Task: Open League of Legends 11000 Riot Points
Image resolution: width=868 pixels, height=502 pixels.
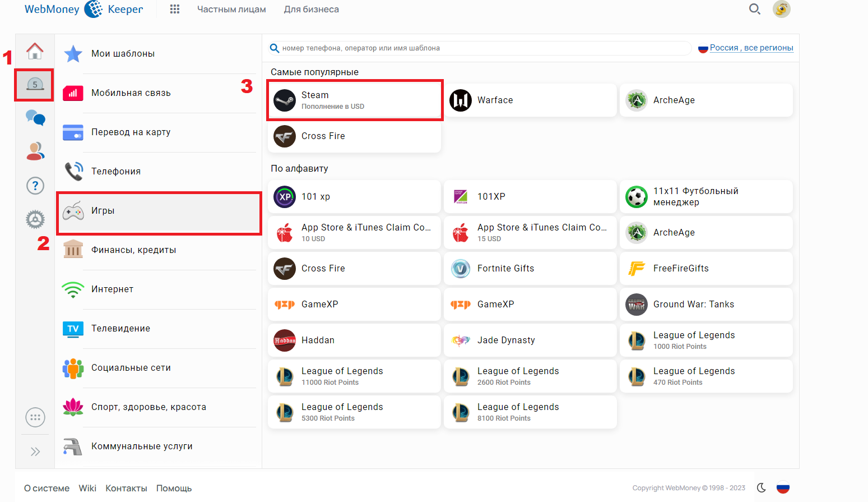Action: click(355, 376)
